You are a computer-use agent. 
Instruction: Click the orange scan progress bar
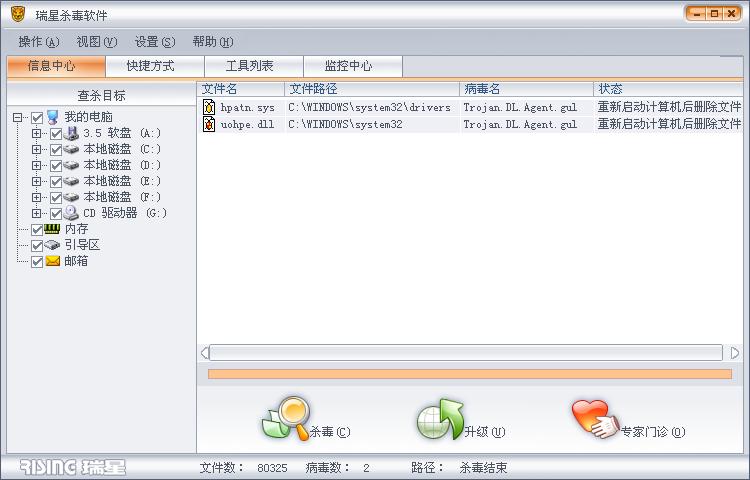tap(470, 374)
